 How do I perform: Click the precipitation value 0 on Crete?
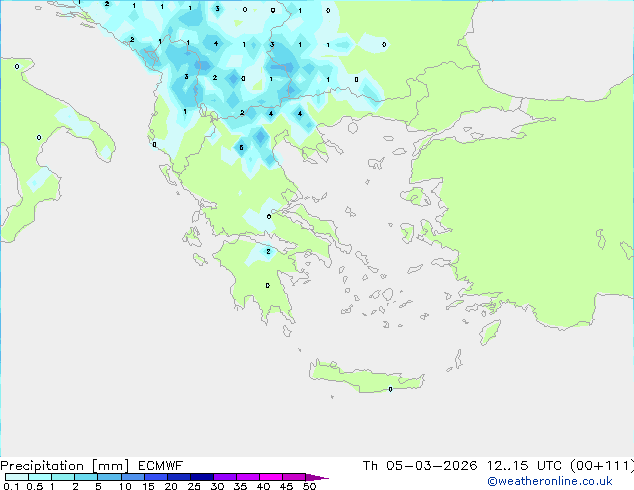point(390,389)
